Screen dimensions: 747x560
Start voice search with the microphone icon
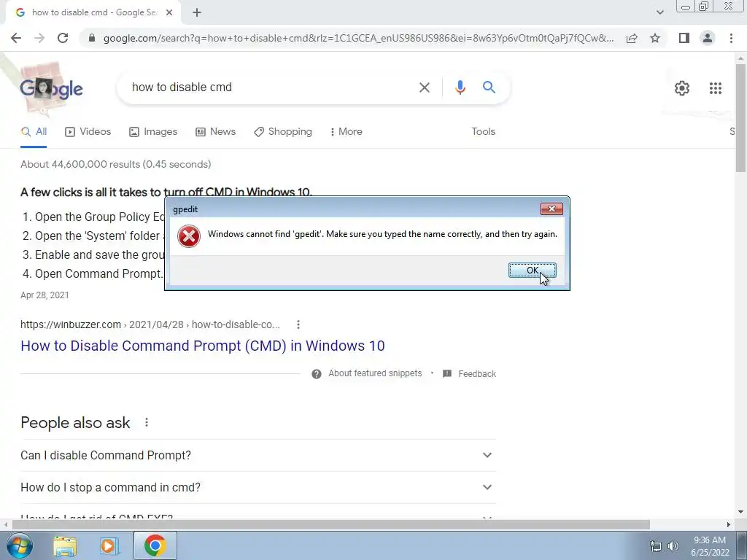pyautogui.click(x=460, y=87)
